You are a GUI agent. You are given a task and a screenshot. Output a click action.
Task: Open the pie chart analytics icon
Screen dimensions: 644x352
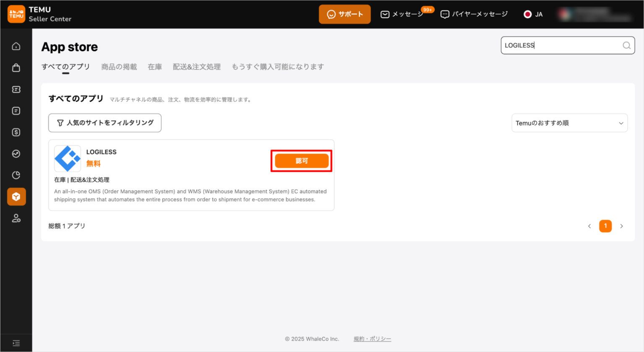pyautogui.click(x=16, y=175)
